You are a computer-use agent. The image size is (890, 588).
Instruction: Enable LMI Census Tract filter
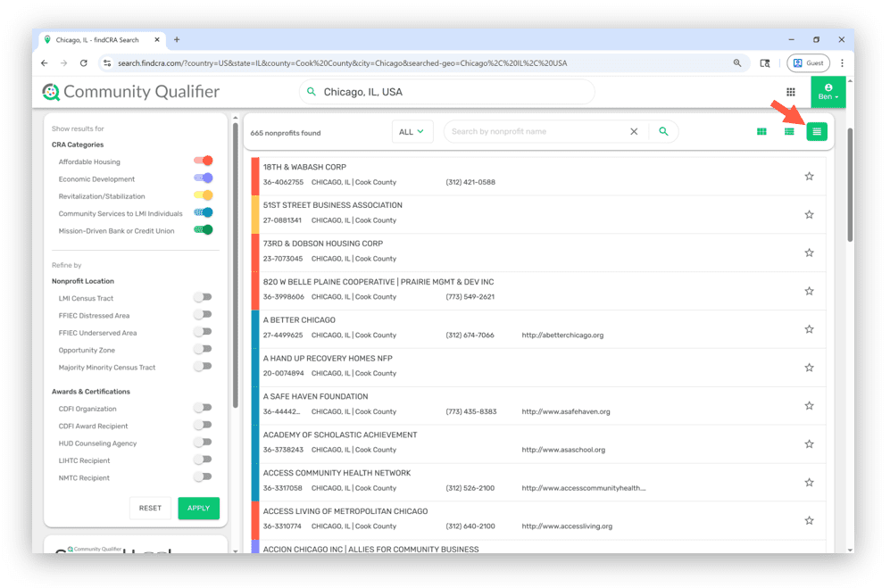tap(203, 297)
